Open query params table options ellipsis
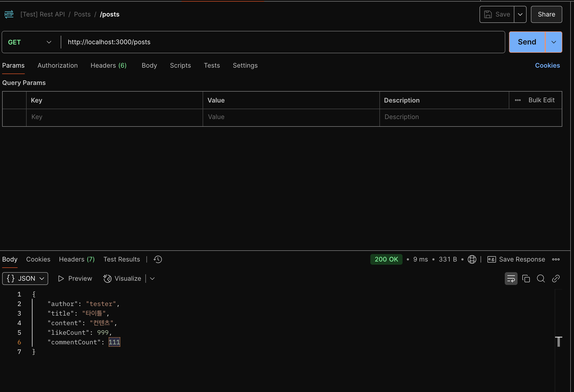The height and width of the screenshot is (392, 574). 518,100
